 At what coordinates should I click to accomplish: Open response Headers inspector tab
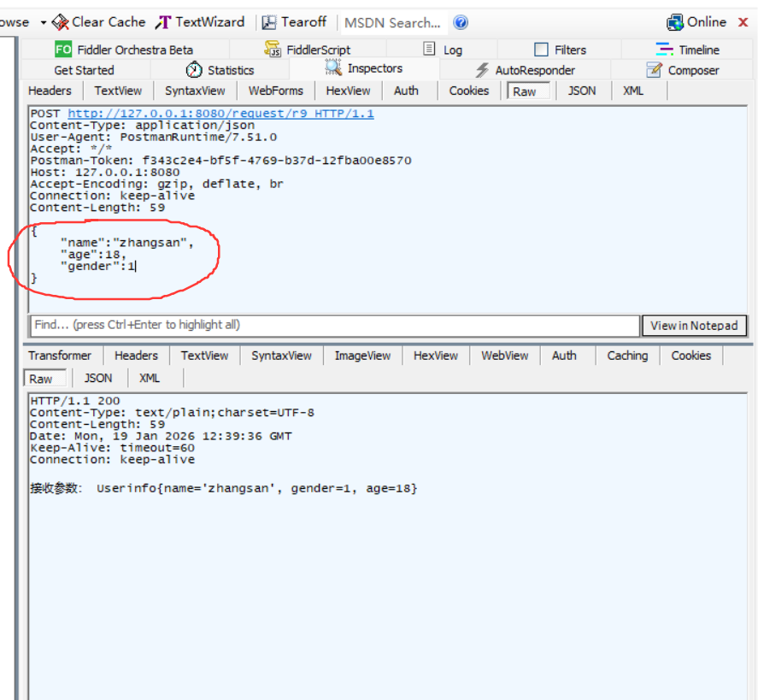[136, 356]
